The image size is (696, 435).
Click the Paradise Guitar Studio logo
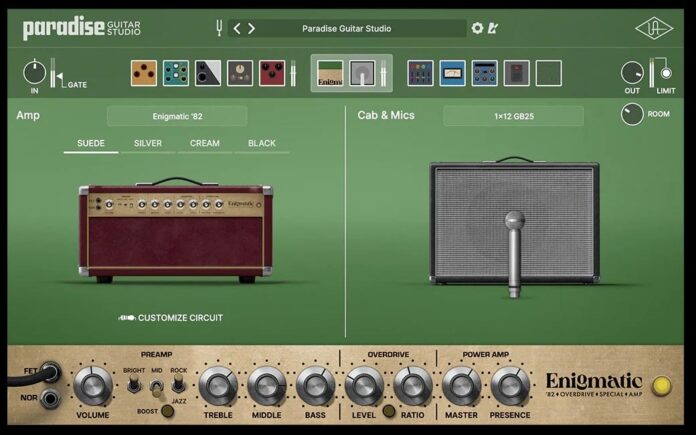point(82,28)
